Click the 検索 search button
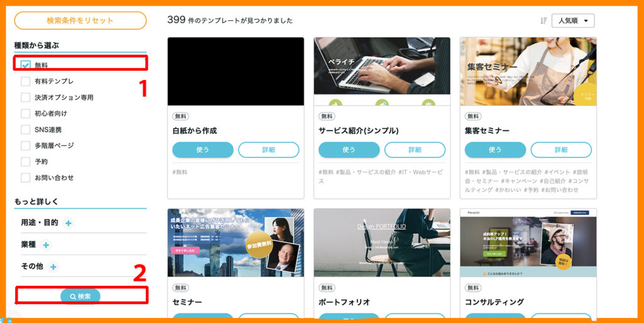 [x=80, y=297]
